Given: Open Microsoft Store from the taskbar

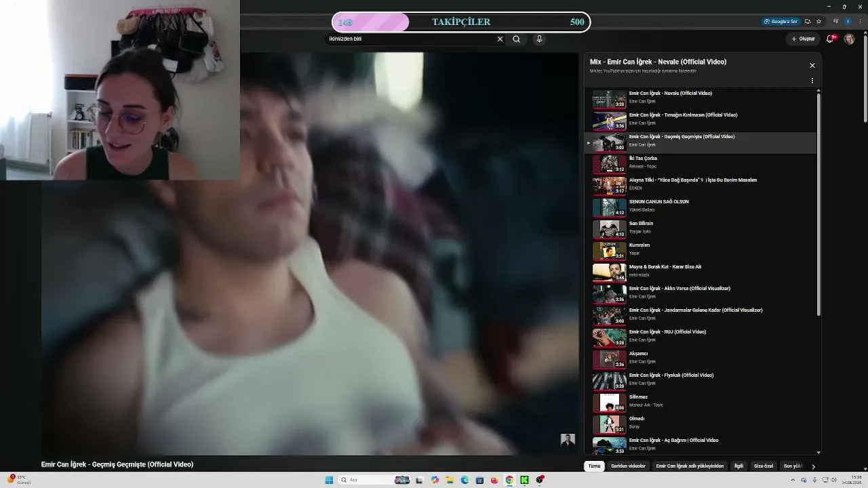Looking at the screenshot, I should [479, 480].
